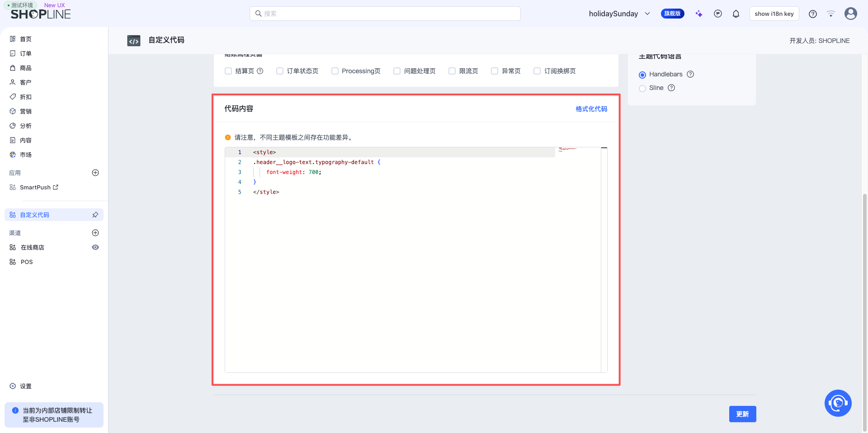Click the 旗舰版 plan badge
The width and height of the screenshot is (868, 433).
click(x=672, y=14)
